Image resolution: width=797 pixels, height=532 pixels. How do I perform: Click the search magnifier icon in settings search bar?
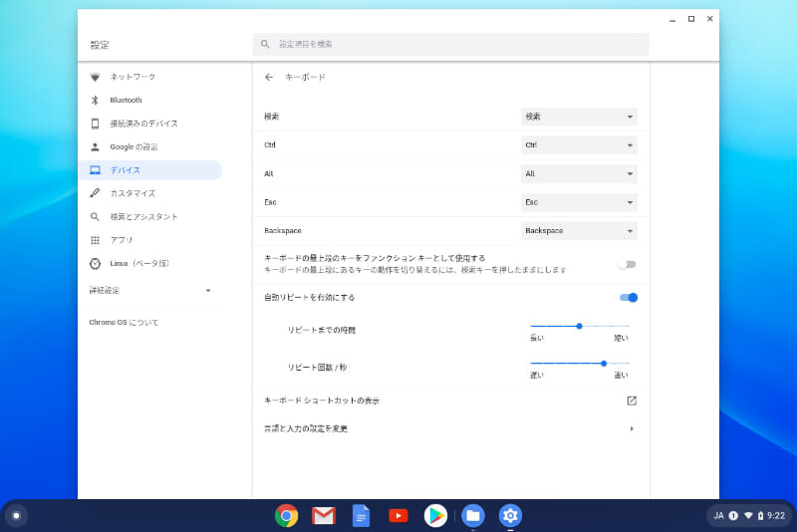coord(265,44)
